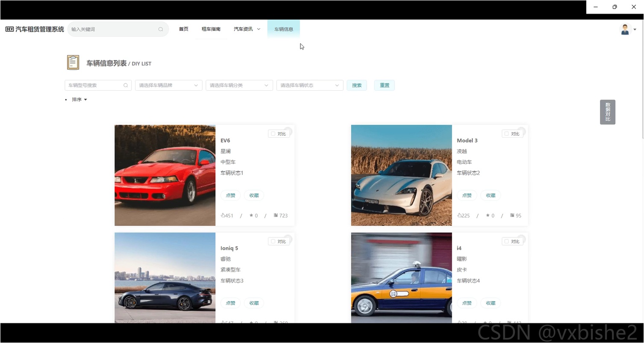Click the 车辆状态3 status text
This screenshot has width=644, height=343.
pos(232,281)
